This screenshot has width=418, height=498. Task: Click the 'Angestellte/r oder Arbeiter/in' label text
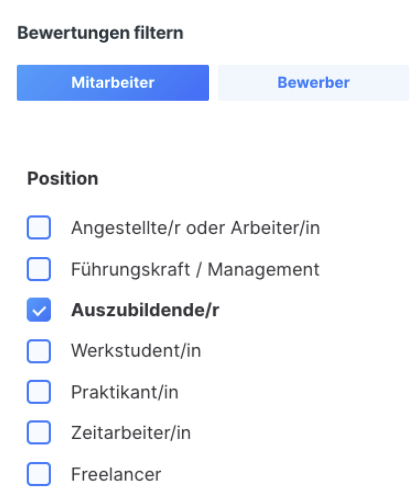196,228
